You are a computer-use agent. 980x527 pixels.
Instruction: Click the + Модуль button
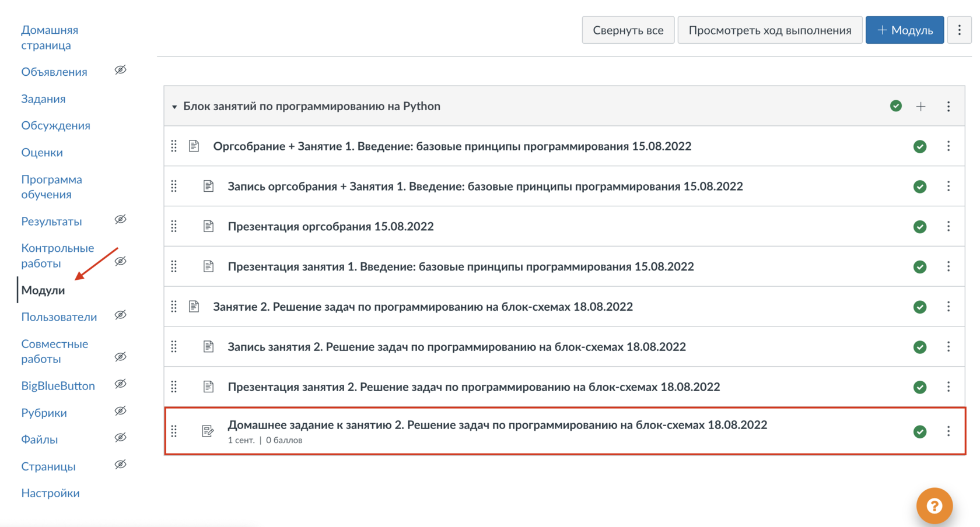point(904,30)
